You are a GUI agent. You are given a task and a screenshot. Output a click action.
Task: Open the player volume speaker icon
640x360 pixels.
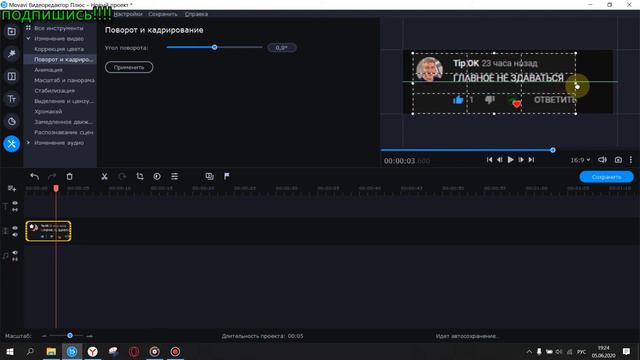point(602,160)
